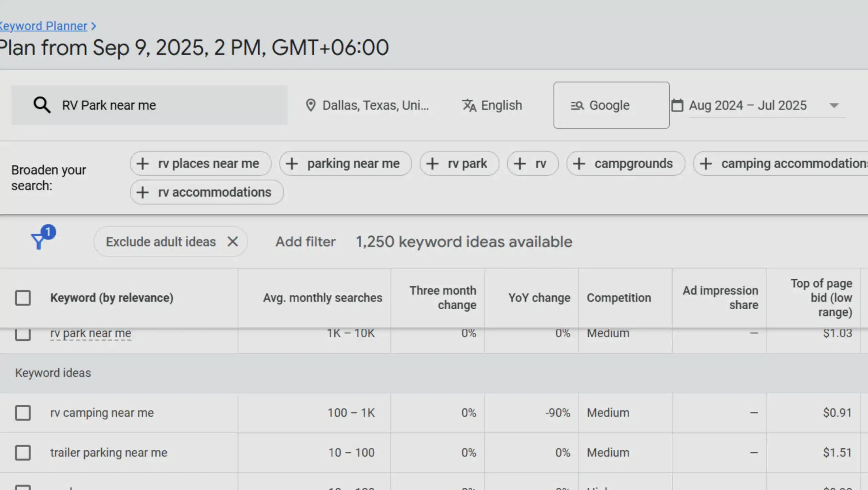Screen dimensions: 868x490
Task: Toggle the select-all keywords checkbox
Action: pos(23,298)
